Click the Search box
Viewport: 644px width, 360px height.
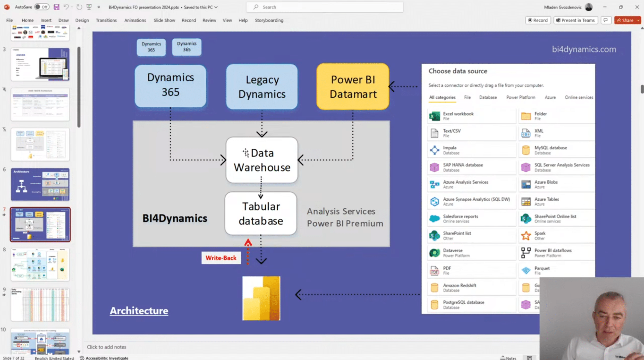pyautogui.click(x=325, y=7)
